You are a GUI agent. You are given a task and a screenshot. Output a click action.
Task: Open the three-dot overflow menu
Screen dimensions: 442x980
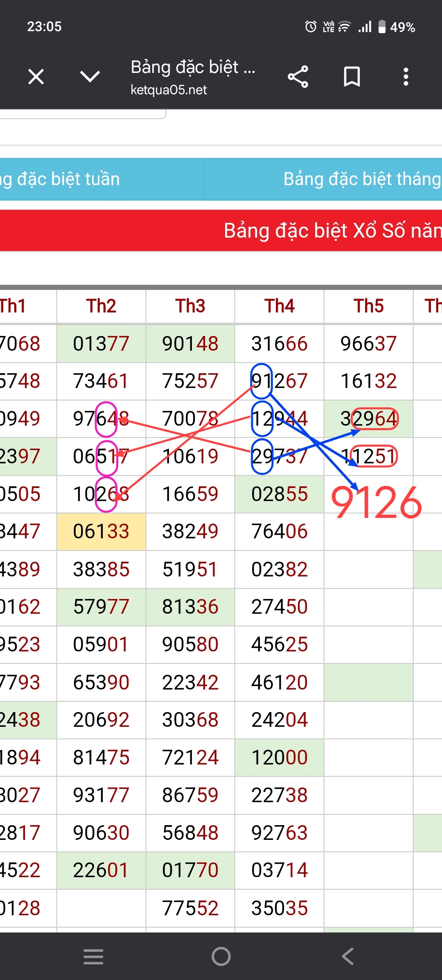[x=406, y=77]
